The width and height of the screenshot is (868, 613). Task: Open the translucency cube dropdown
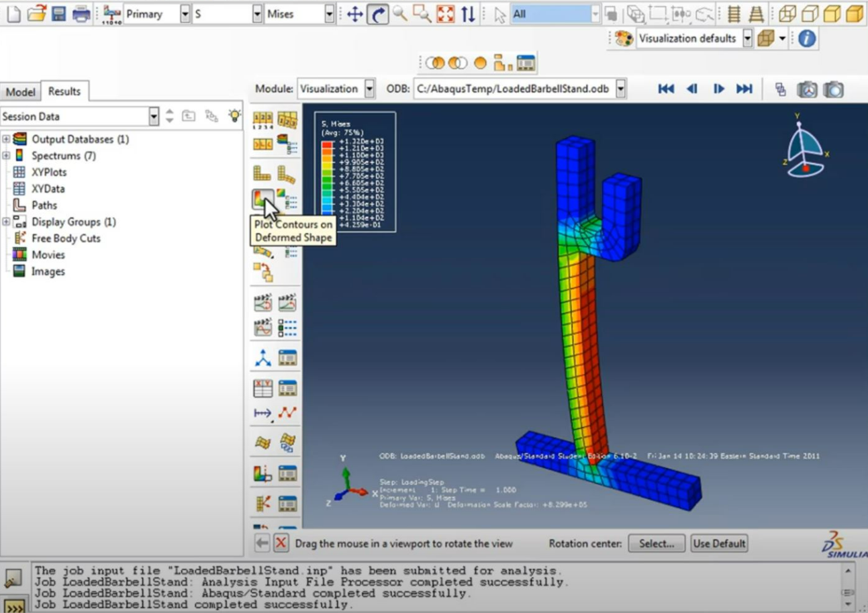[x=783, y=39]
